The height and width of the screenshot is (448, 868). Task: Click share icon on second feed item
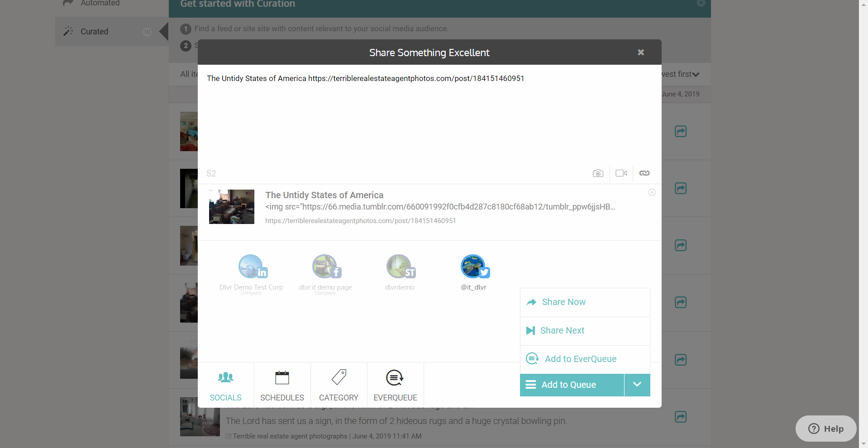coord(681,188)
